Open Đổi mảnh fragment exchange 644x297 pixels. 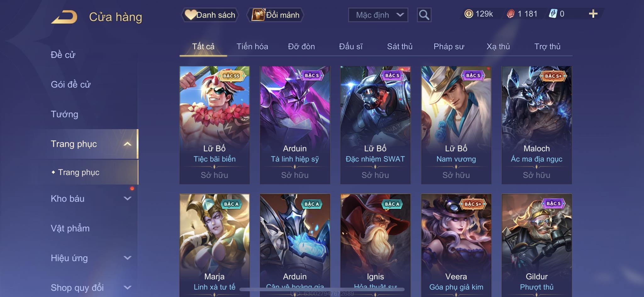pos(275,15)
